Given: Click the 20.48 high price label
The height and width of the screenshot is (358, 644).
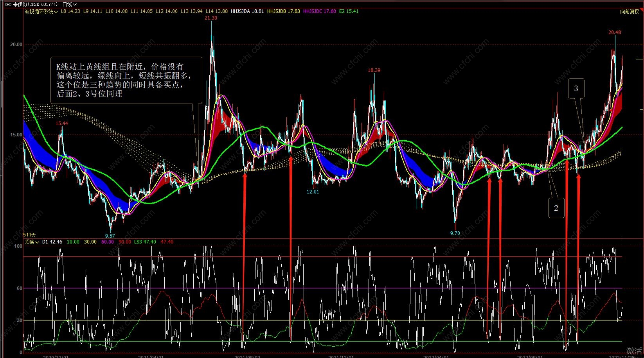Looking at the screenshot, I should click(x=615, y=32).
